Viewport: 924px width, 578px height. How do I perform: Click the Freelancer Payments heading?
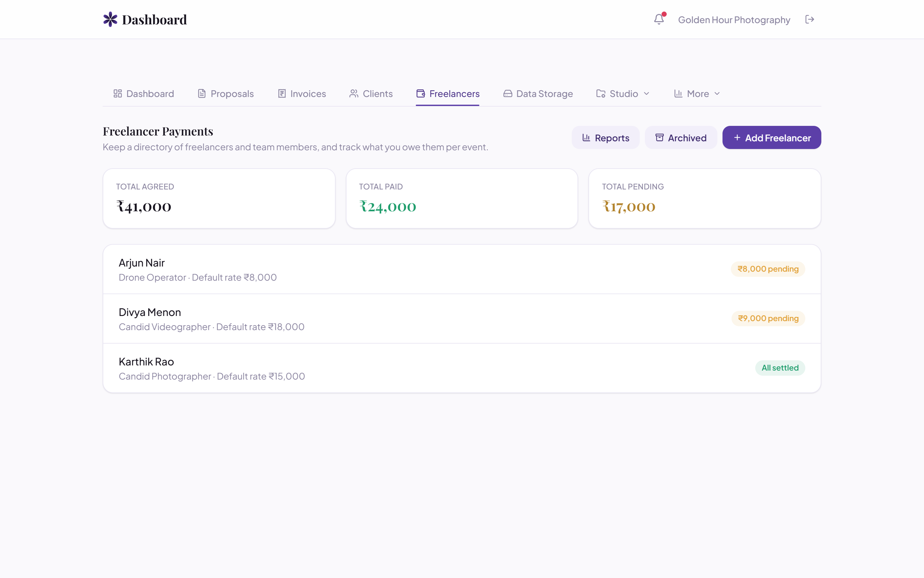pos(158,131)
